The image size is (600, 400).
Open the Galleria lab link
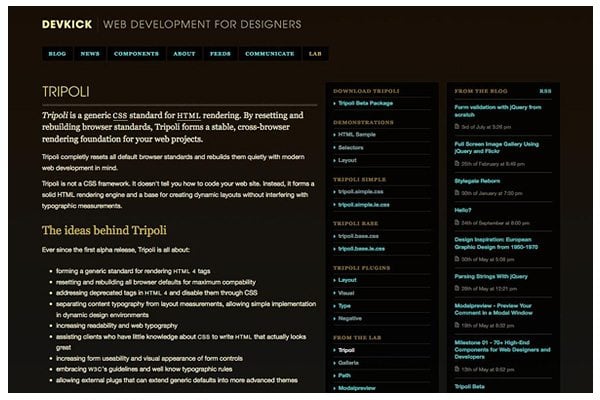(348, 363)
